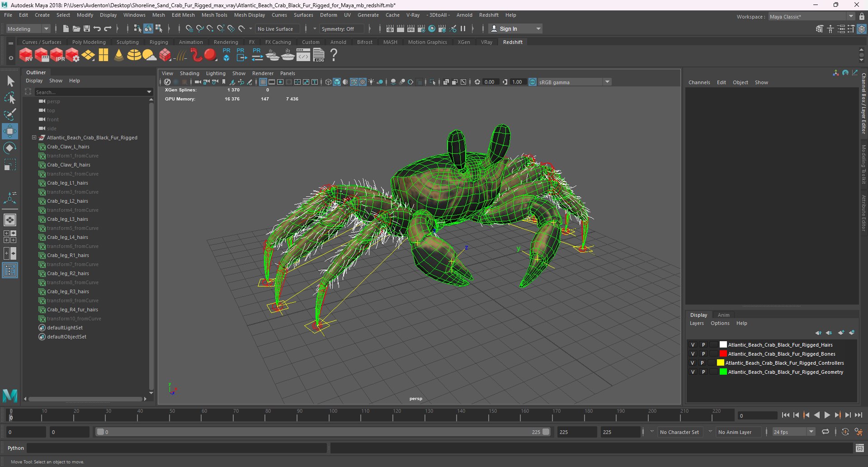The width and height of the screenshot is (868, 467).
Task: Toggle looping playback icon
Action: coord(826,432)
